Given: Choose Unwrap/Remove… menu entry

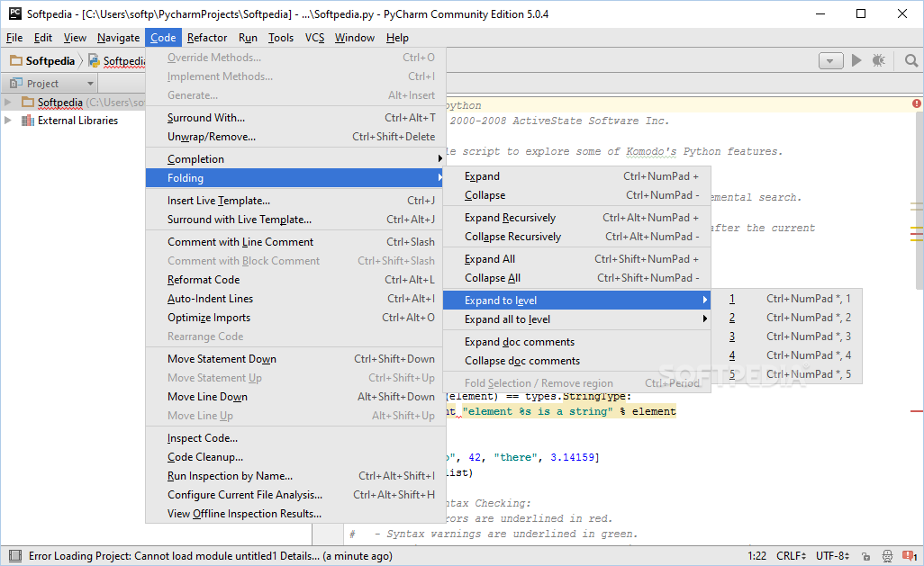Looking at the screenshot, I should (295, 137).
